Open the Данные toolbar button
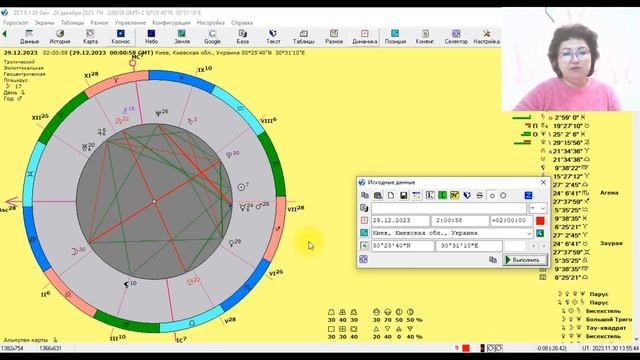Screen dimensions: 640x360 29,37
